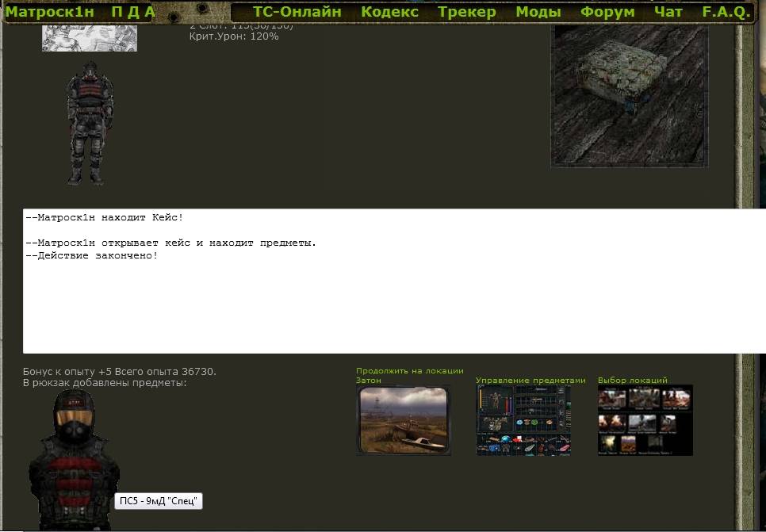Screen dimensions: 766x532
Task: Open the Матроск1н profile link
Action: coord(49,12)
